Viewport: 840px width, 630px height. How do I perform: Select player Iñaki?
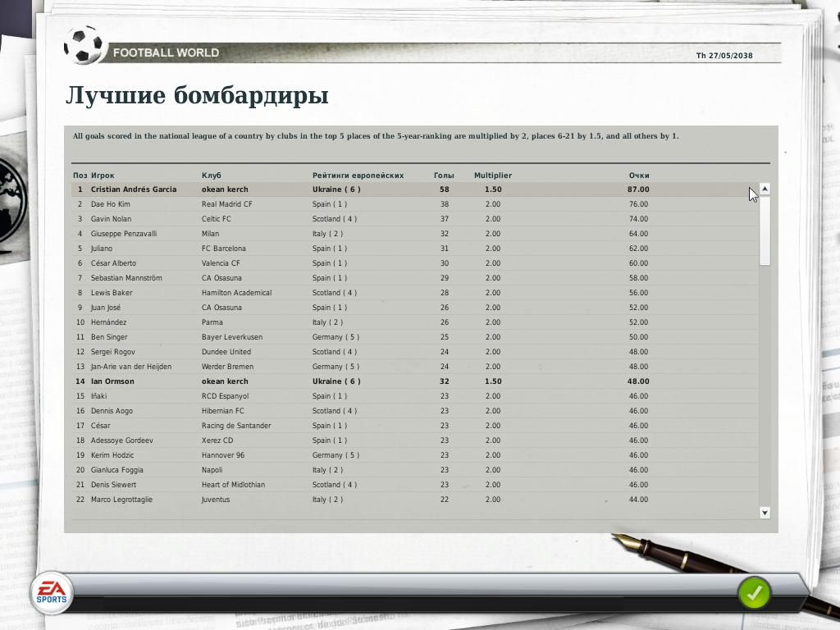[x=98, y=396]
